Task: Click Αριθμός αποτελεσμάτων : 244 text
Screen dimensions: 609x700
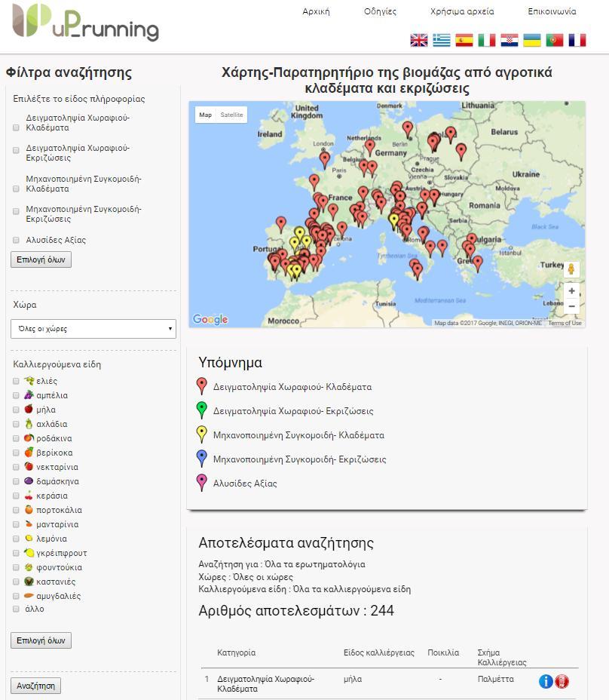Action: [295, 610]
